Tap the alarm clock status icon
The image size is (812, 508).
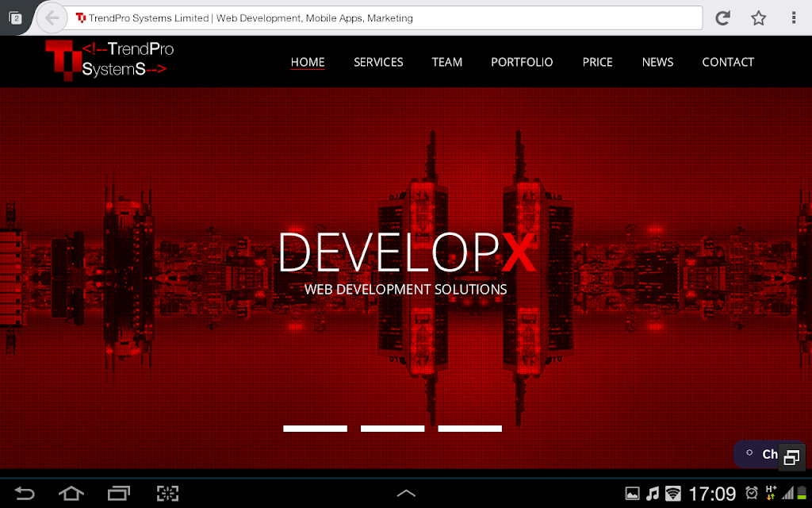[x=752, y=493]
